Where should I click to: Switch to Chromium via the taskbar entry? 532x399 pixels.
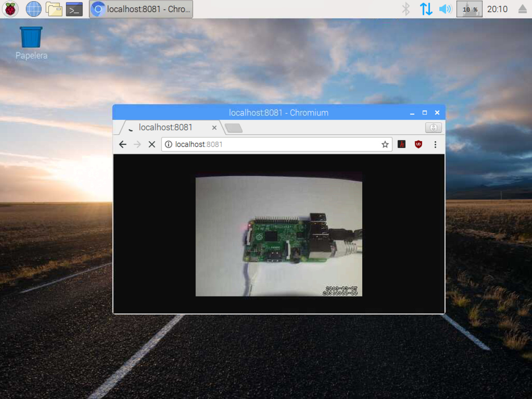(141, 9)
